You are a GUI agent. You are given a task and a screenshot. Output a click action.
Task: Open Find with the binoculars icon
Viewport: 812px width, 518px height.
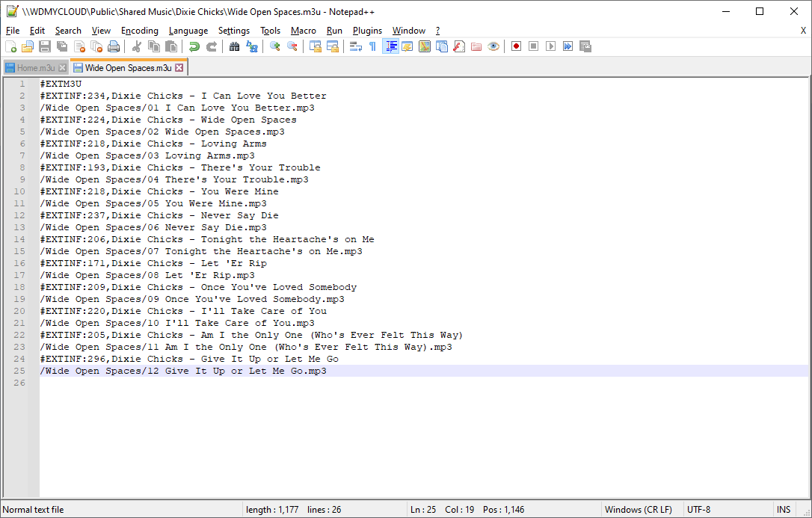[235, 46]
